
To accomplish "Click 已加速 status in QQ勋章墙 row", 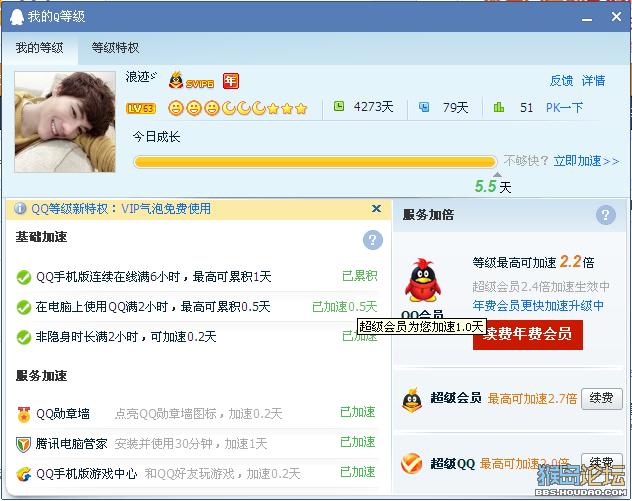I will pos(358,412).
